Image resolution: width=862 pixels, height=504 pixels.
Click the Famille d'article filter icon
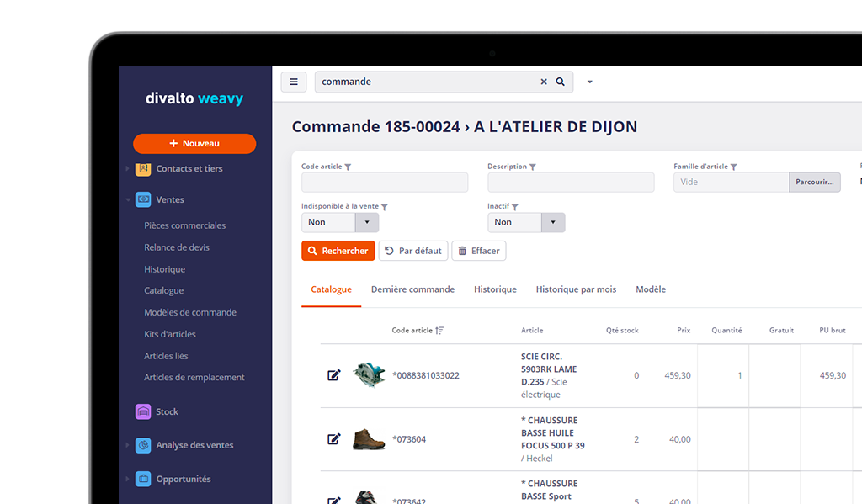tap(734, 167)
